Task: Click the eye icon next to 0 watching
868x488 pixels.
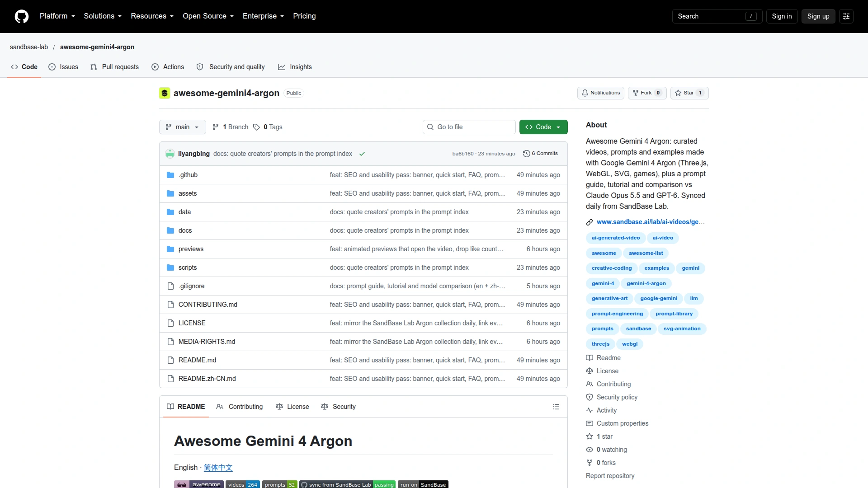Action: click(x=590, y=450)
